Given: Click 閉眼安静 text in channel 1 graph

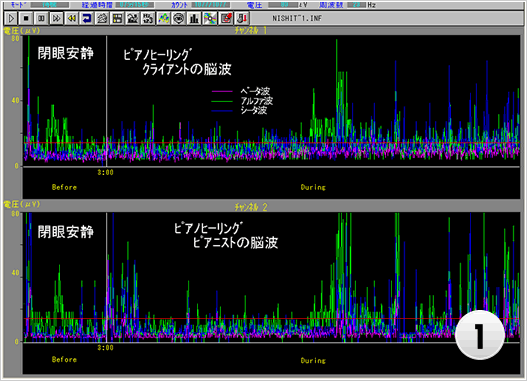Looking at the screenshot, I should click(x=66, y=53).
